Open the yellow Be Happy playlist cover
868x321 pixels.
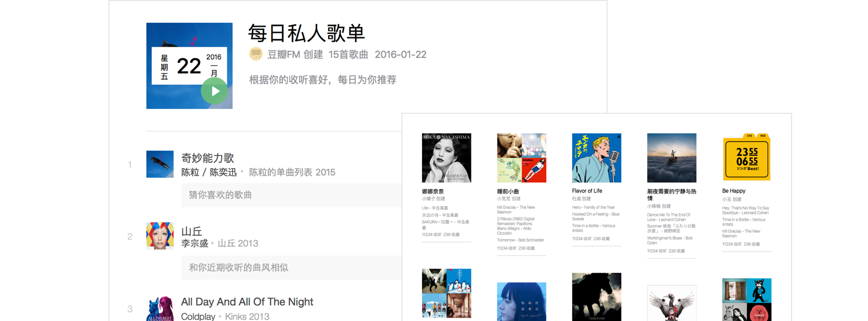pyautogui.click(x=746, y=157)
